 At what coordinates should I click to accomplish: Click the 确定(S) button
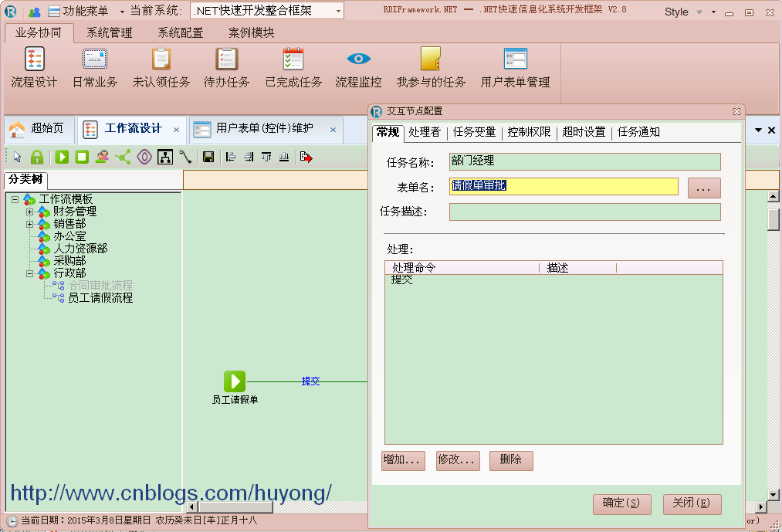(622, 503)
